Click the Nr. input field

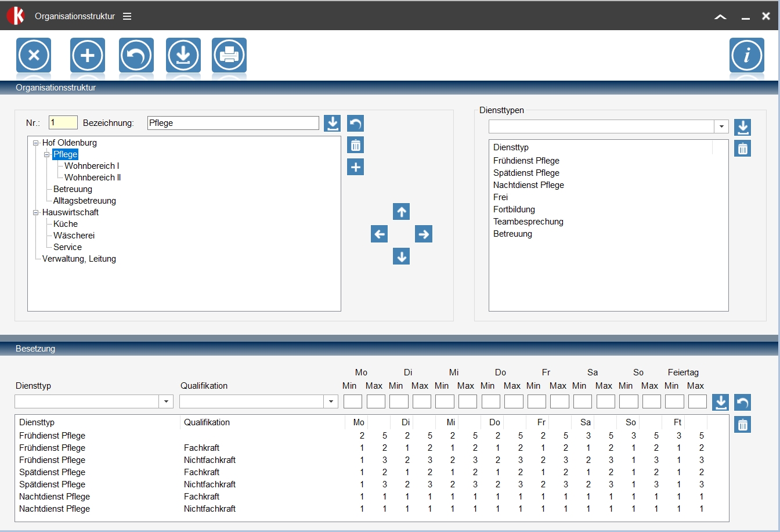[63, 122]
